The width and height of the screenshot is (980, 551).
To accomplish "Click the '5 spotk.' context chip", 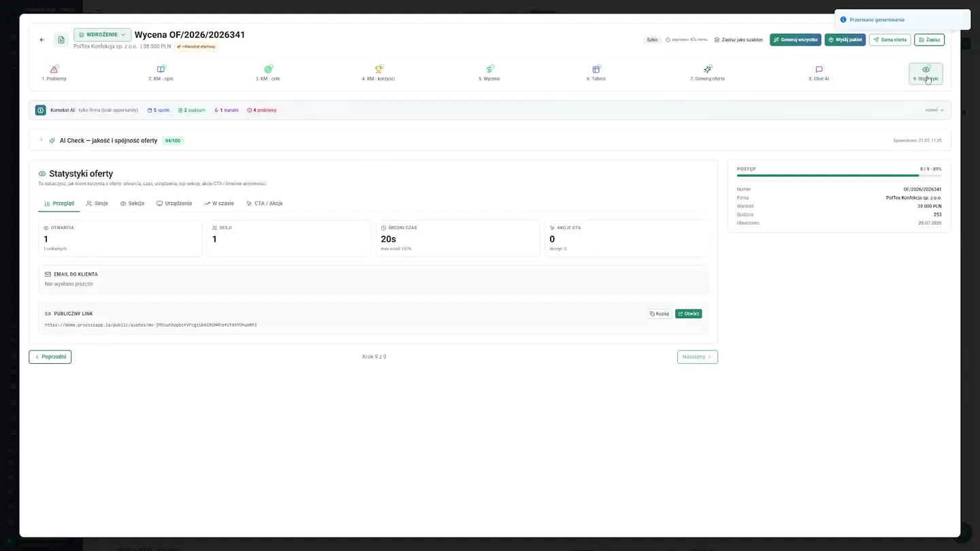I will (x=159, y=110).
